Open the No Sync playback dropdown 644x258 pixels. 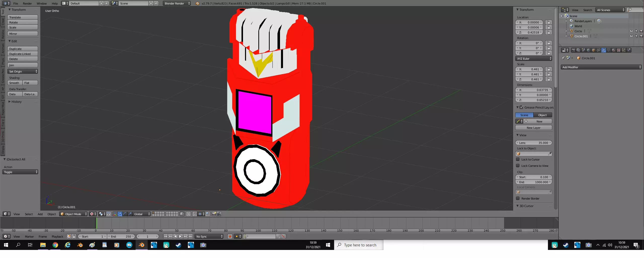point(209,236)
